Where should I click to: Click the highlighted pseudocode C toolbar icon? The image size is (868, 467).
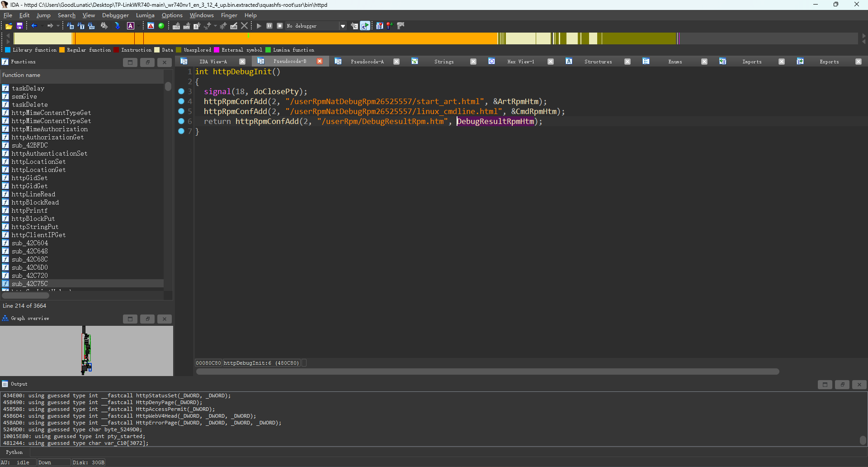coord(365,26)
